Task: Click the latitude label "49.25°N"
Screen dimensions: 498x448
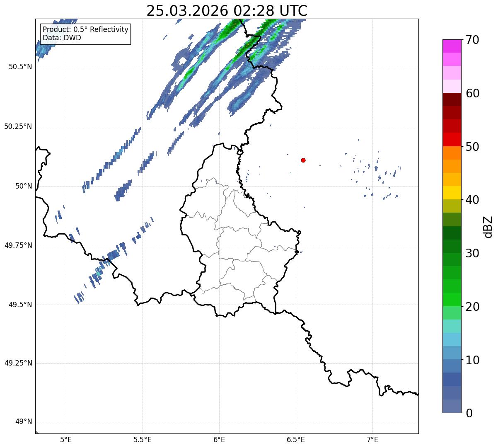Action: click(18, 363)
